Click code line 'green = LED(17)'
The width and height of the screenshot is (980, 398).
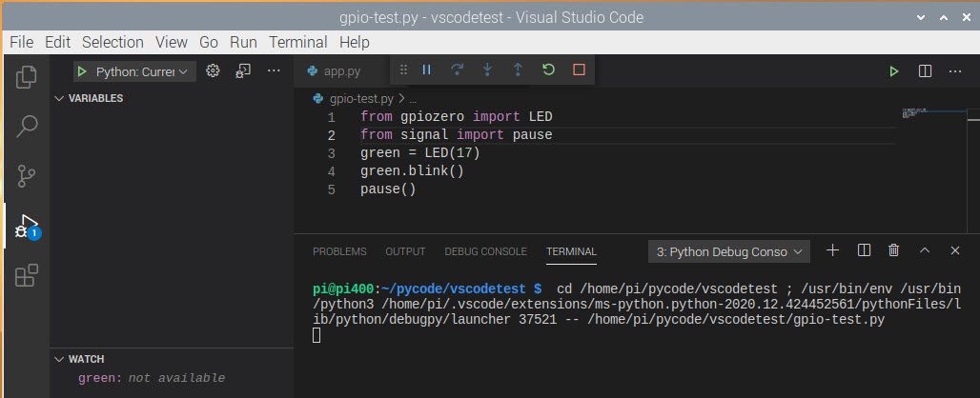click(x=420, y=153)
